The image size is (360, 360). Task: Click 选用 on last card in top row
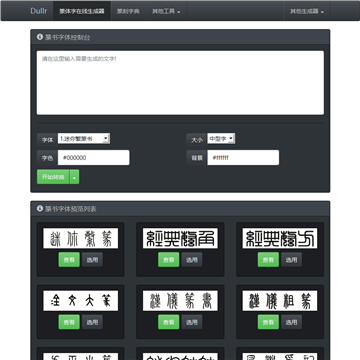pos(291,260)
